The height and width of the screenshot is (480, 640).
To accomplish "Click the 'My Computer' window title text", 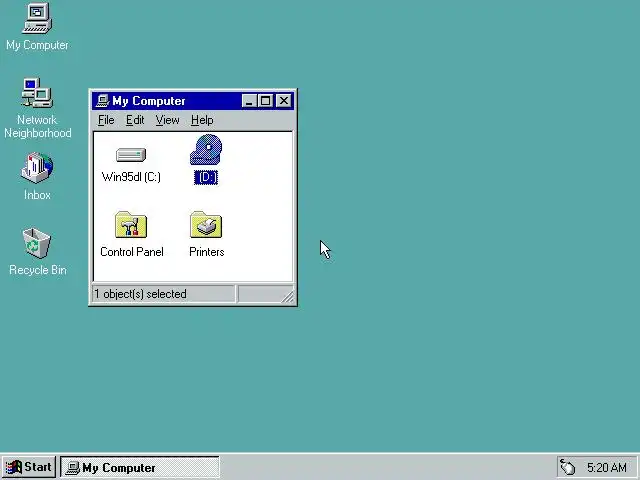I will point(149,101).
